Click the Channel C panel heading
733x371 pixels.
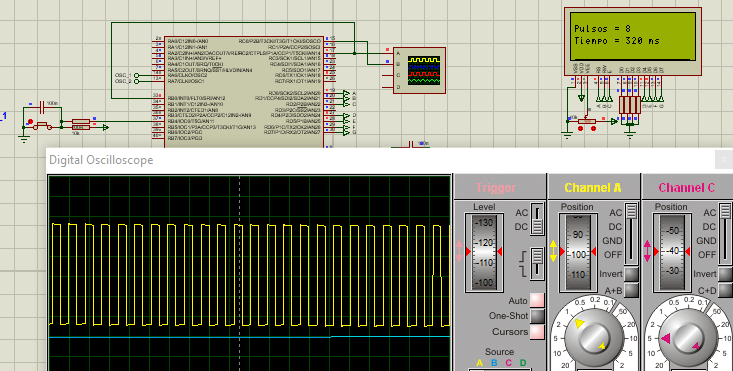click(687, 188)
